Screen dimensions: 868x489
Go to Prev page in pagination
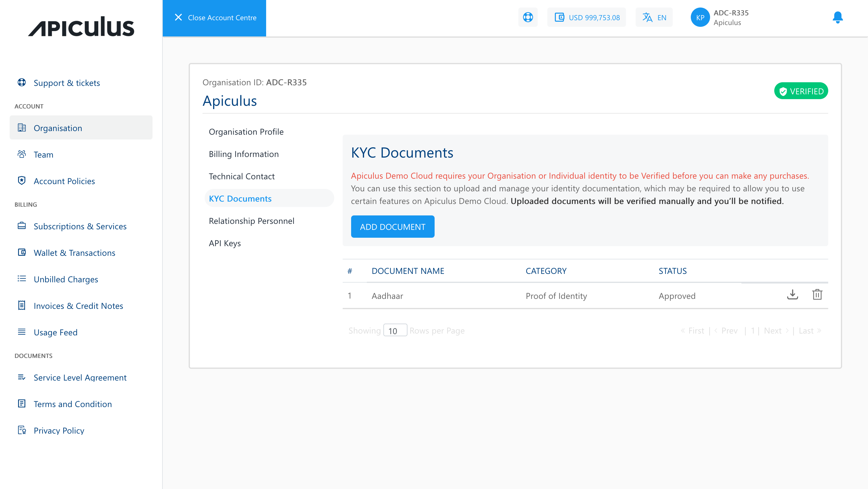click(726, 331)
